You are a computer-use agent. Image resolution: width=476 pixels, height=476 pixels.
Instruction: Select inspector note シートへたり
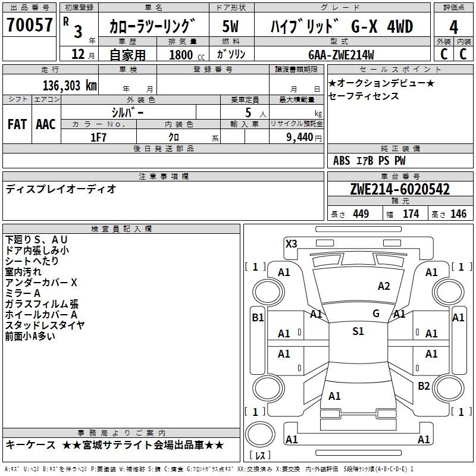point(32,261)
